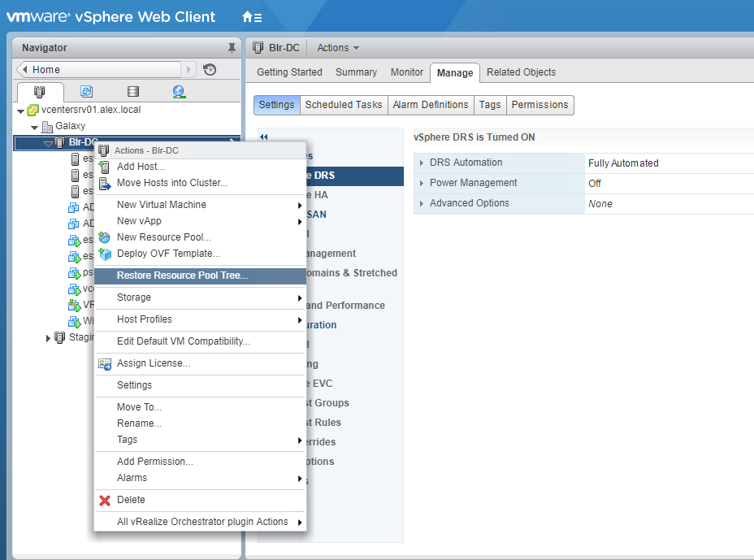Expand the DRS Automation row

[x=422, y=163]
